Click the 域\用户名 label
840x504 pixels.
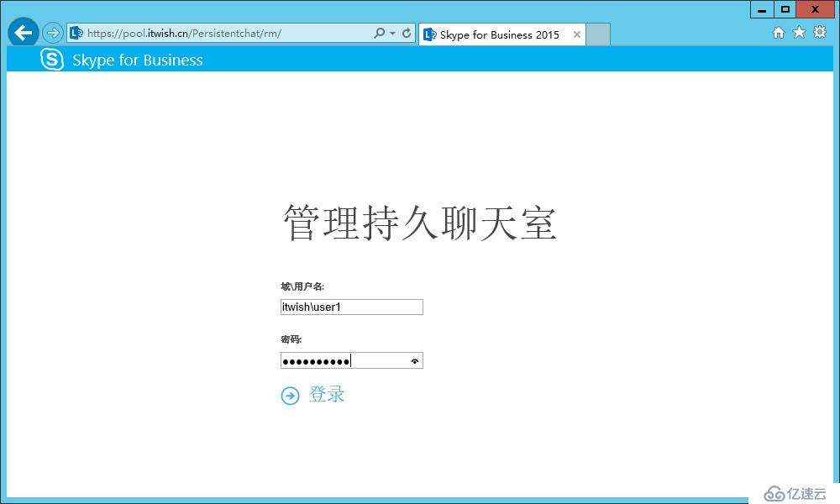302,286
